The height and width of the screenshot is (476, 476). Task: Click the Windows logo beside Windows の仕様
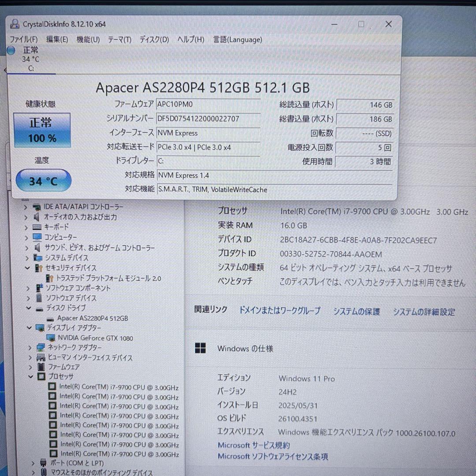tap(201, 348)
